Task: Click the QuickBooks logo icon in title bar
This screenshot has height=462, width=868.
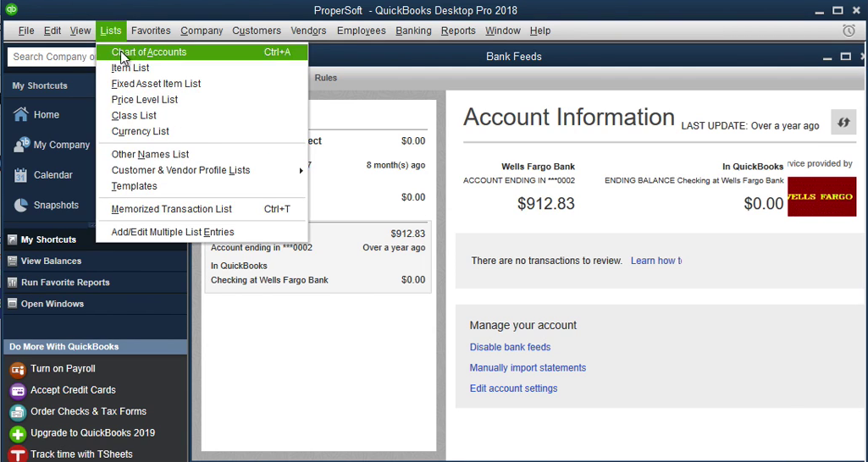Action: (10, 9)
